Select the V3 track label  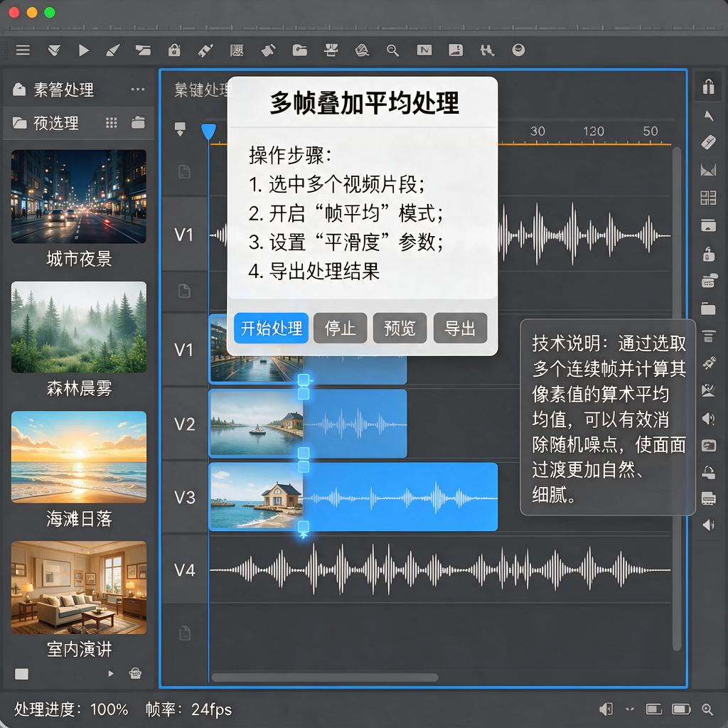[184, 497]
